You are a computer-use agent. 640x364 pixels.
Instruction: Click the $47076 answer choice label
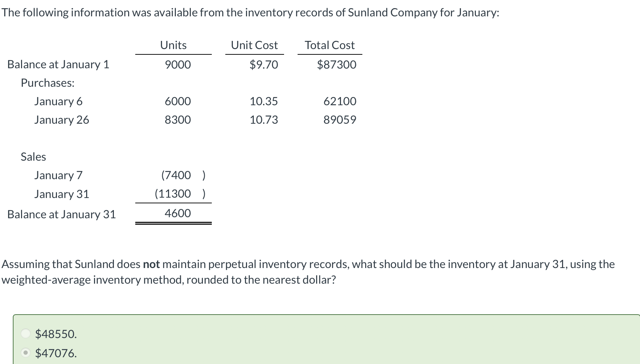tap(55, 354)
